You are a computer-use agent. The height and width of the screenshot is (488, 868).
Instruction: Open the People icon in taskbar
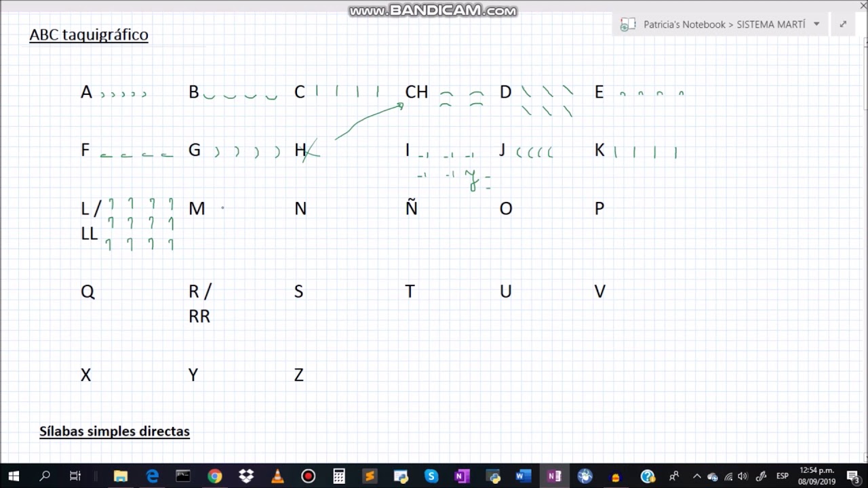tap(674, 476)
